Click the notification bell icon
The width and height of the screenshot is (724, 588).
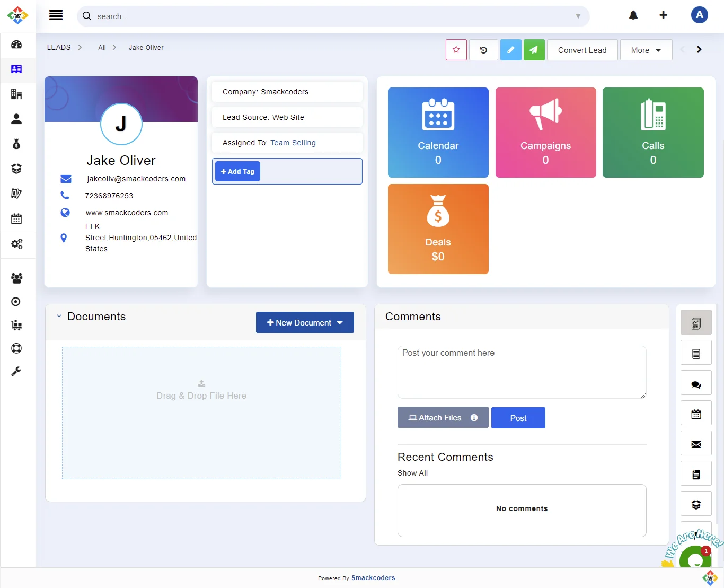click(633, 15)
